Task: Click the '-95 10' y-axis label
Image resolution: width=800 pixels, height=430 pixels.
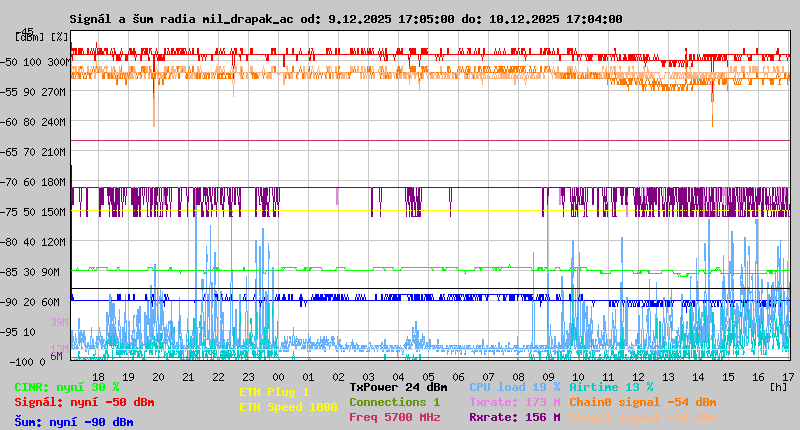Action: (x=18, y=332)
